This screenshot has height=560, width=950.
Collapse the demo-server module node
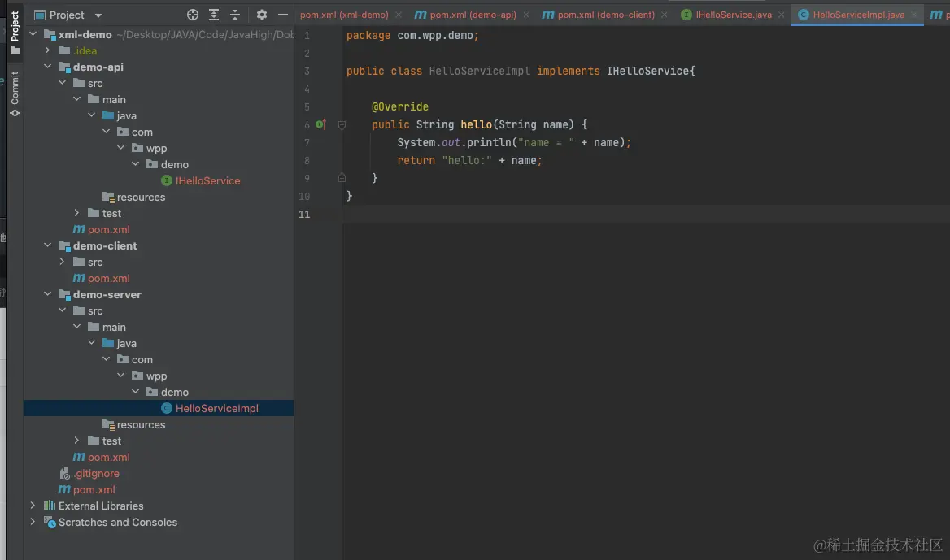click(48, 294)
